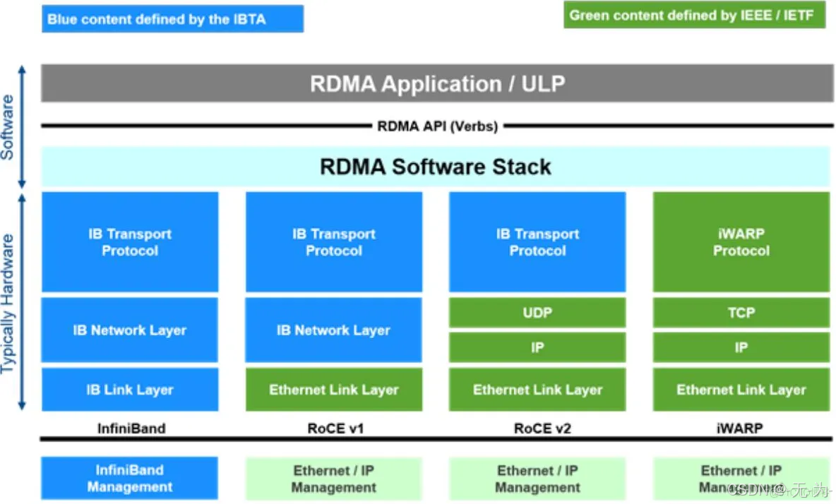Expand the RDMA API (Verbs) divider line
Image resolution: width=836 pixels, height=504 pixels.
[436, 126]
